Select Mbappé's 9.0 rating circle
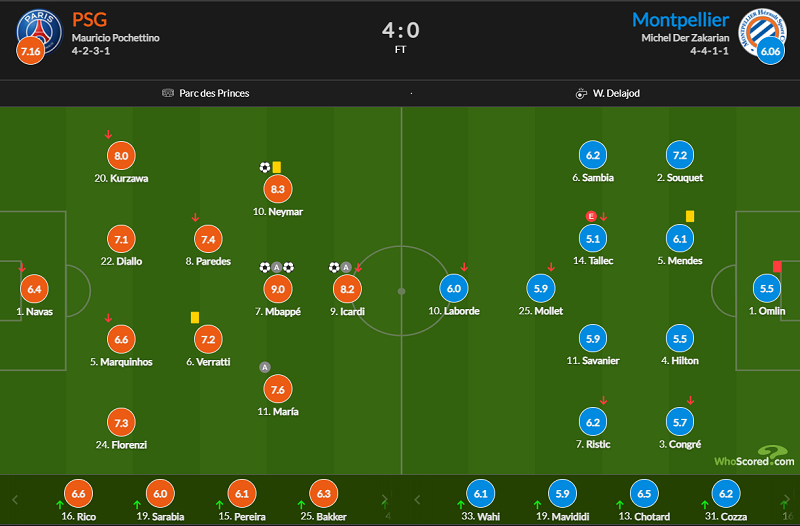Screen dimensions: 800x526 point(278,289)
